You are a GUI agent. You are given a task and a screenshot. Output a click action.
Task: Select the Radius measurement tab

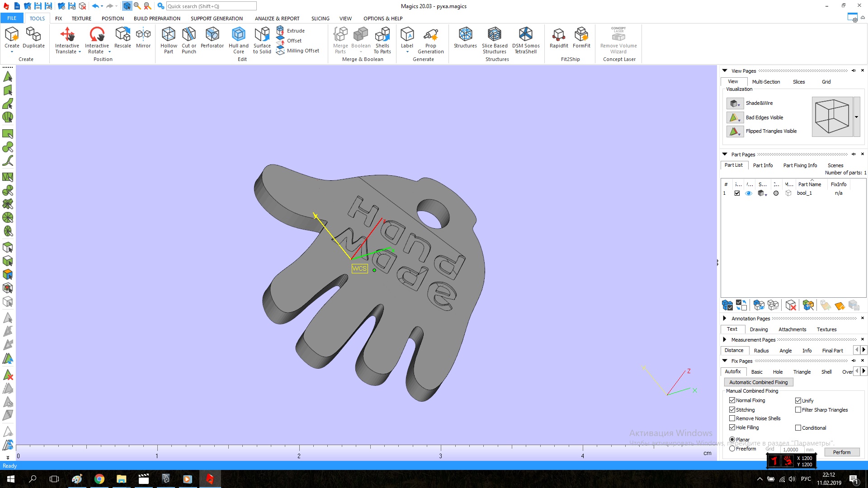(x=761, y=351)
